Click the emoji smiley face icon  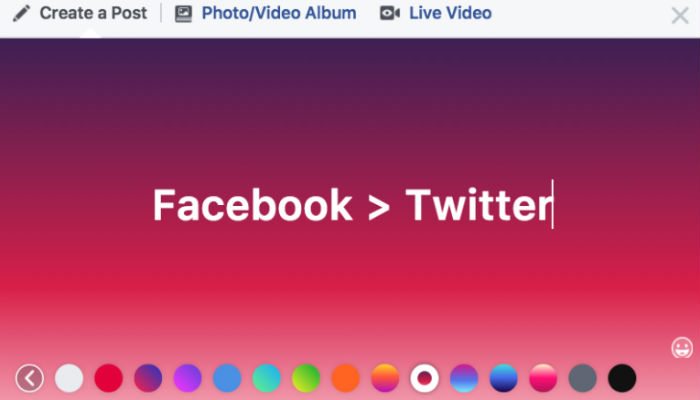pos(682,348)
